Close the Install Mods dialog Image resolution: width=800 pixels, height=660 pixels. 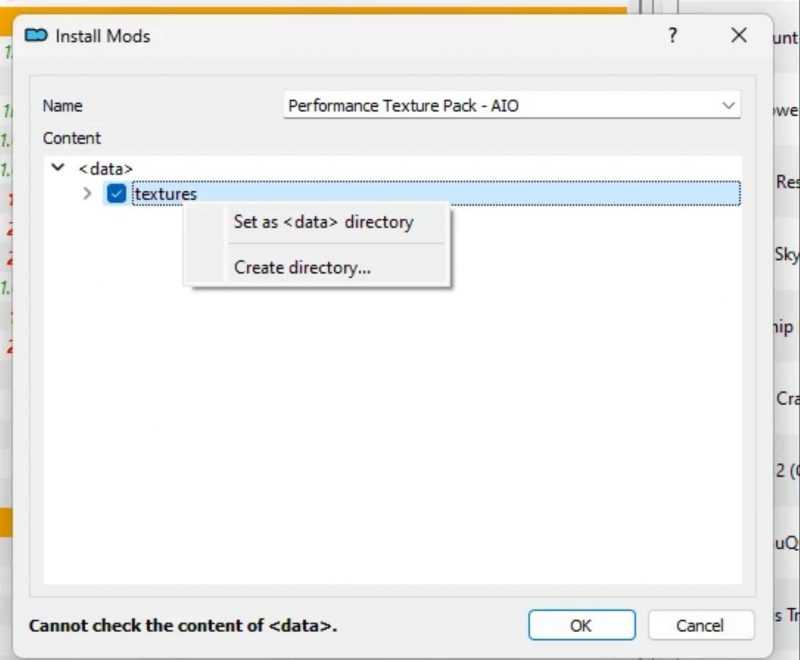point(739,35)
